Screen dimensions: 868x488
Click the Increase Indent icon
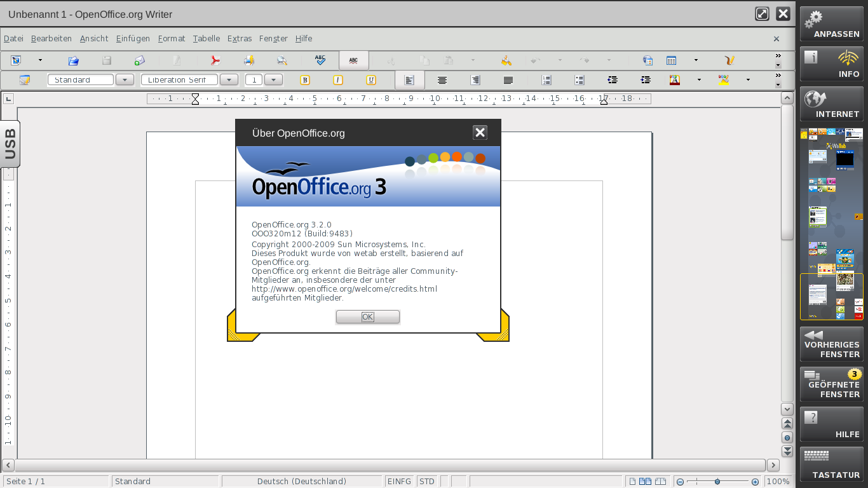646,80
